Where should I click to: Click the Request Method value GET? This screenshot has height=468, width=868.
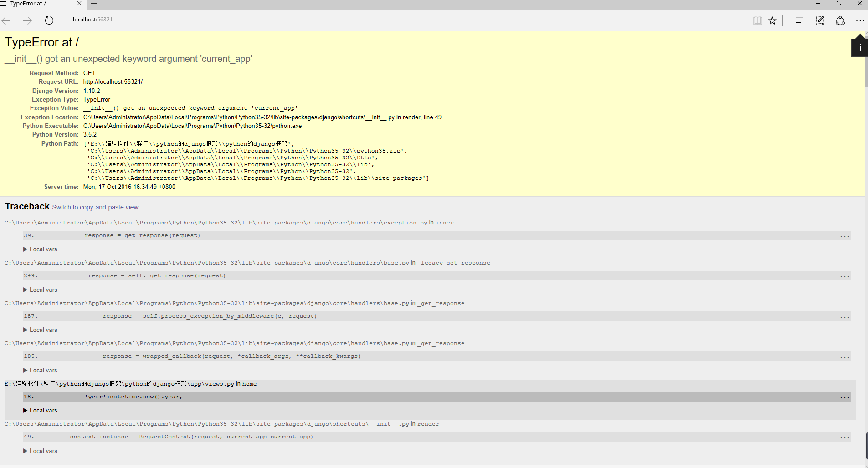89,73
